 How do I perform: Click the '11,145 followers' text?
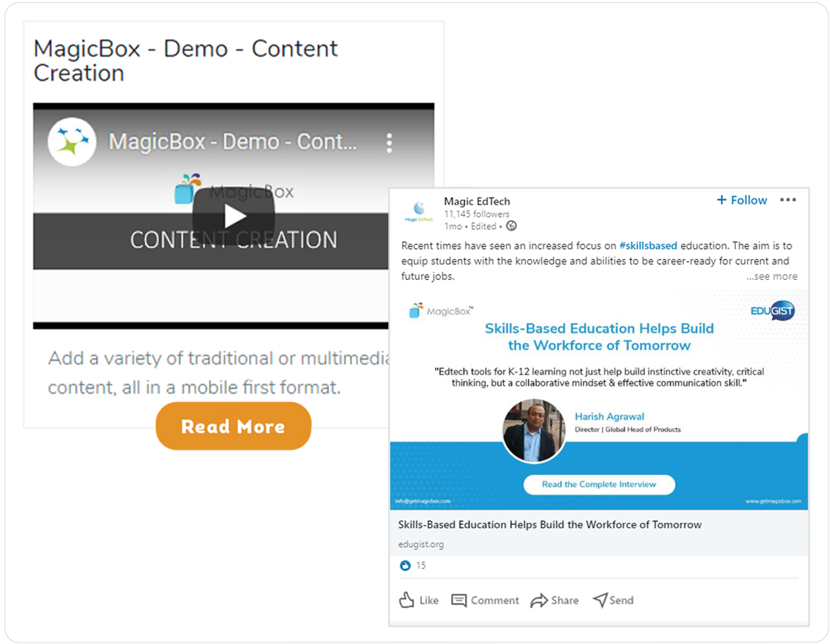[476, 214]
